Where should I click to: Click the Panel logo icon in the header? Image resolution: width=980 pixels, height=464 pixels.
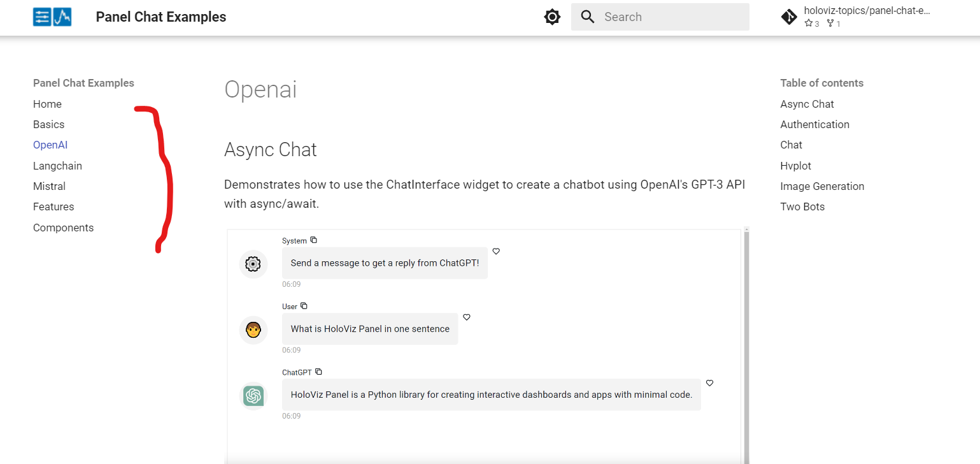pos(52,17)
